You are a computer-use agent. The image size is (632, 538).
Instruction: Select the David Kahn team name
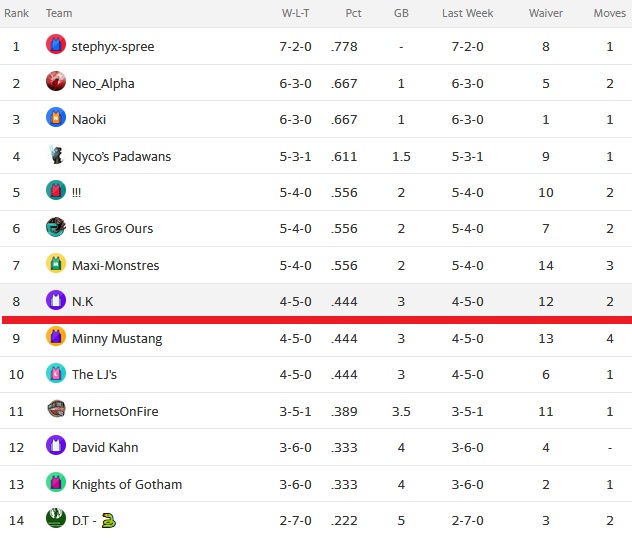click(x=105, y=448)
